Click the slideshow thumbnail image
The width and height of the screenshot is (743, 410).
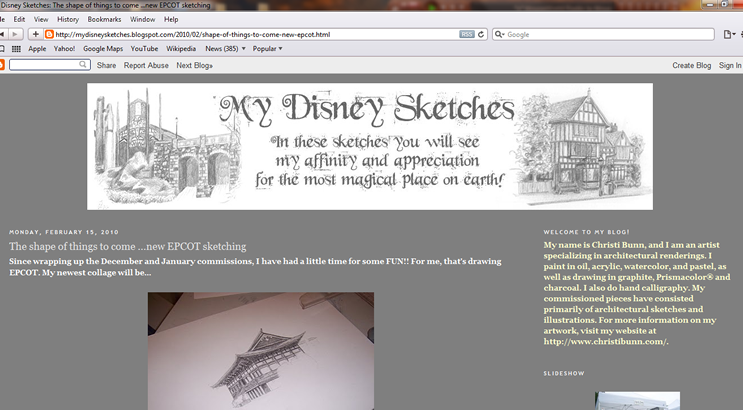637,401
